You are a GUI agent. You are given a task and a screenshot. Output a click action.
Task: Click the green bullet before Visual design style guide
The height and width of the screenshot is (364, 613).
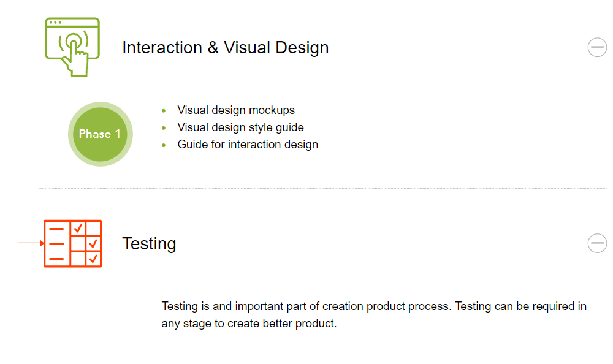[x=164, y=128]
